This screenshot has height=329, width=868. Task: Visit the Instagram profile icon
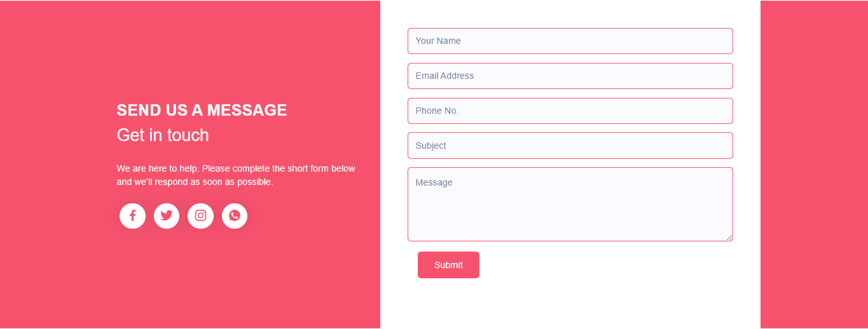pos(200,216)
